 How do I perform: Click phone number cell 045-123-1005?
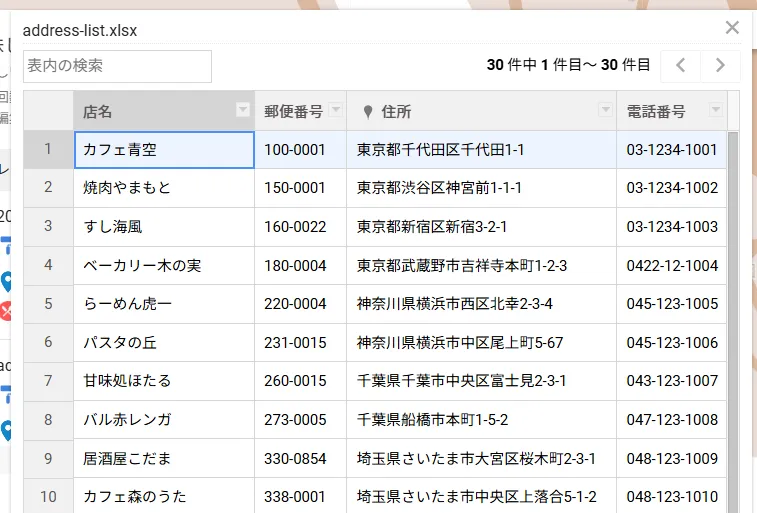tap(671, 303)
